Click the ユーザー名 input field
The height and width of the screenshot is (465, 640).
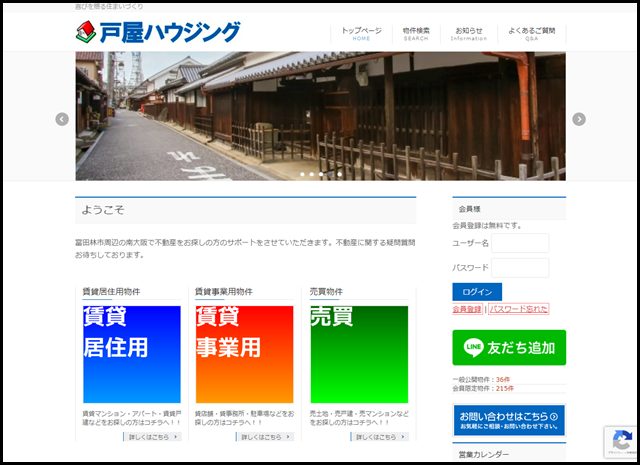click(520, 243)
